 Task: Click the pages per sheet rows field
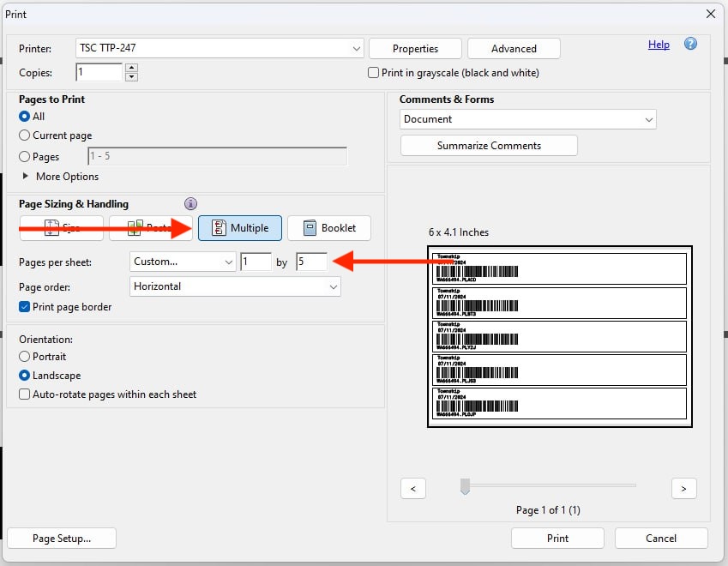(x=311, y=262)
